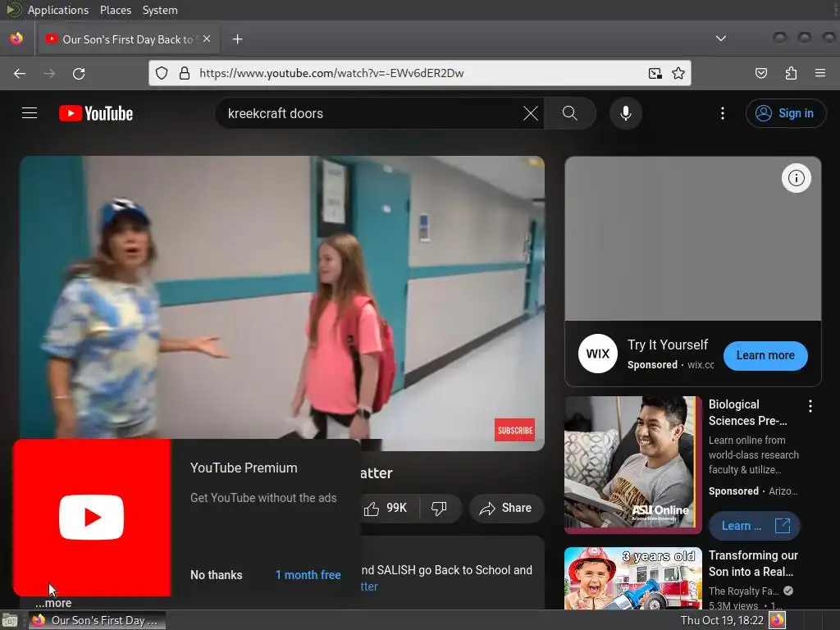Click the Firefox tray icon beside the clock

click(x=777, y=620)
